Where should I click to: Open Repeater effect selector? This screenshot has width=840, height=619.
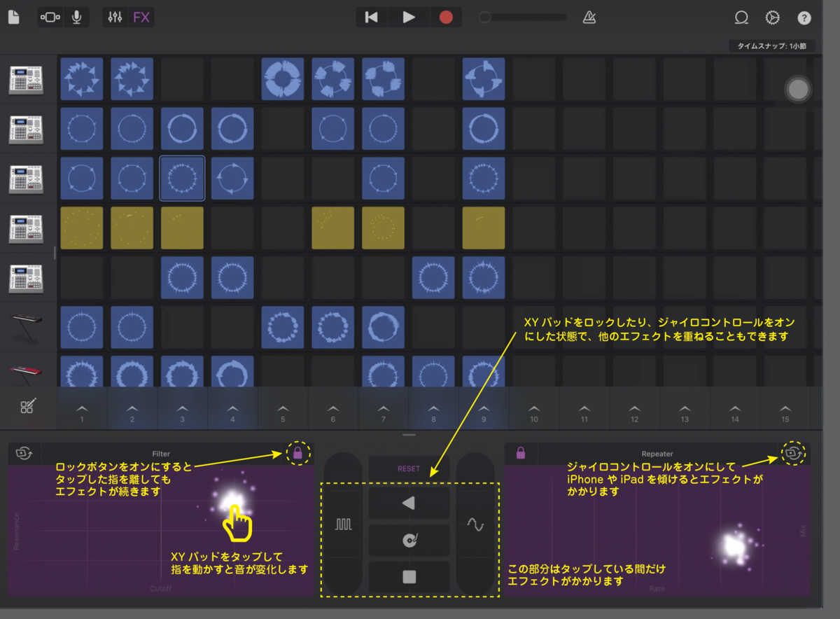[657, 454]
